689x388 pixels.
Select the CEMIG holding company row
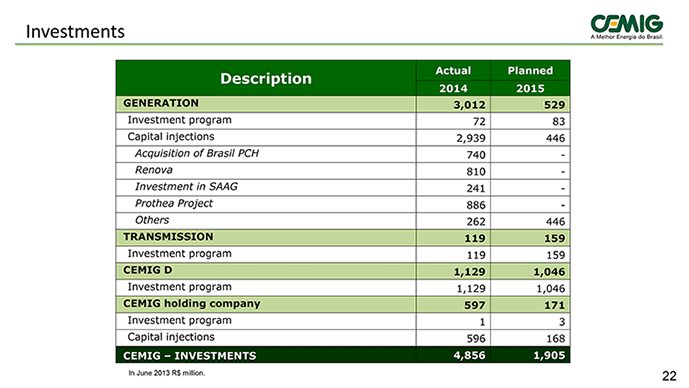point(343,305)
